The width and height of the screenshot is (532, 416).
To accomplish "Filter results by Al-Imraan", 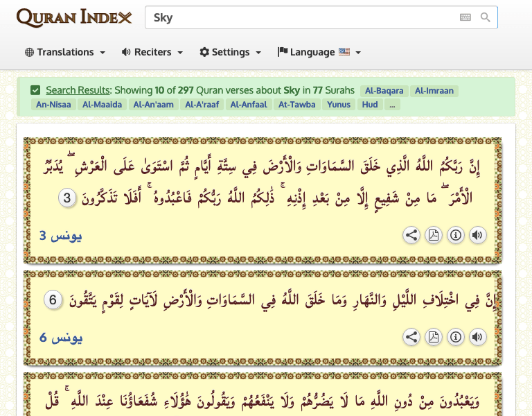I will [x=434, y=91].
